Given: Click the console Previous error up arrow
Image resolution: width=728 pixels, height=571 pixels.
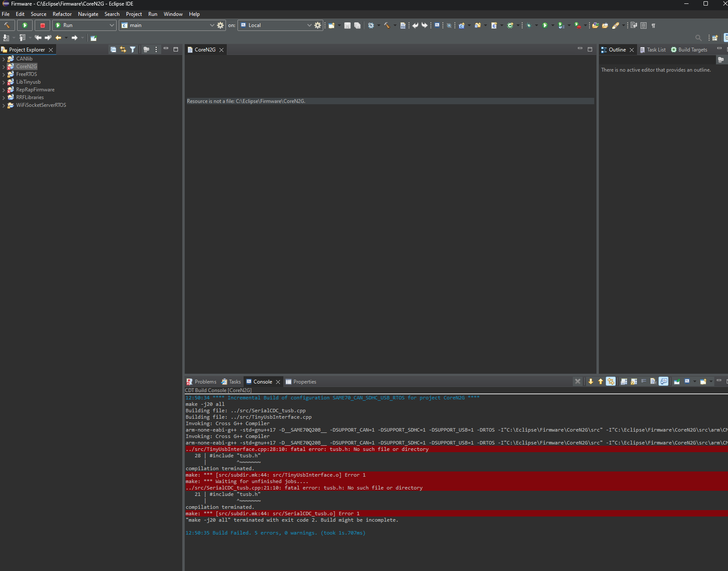Looking at the screenshot, I should point(601,381).
